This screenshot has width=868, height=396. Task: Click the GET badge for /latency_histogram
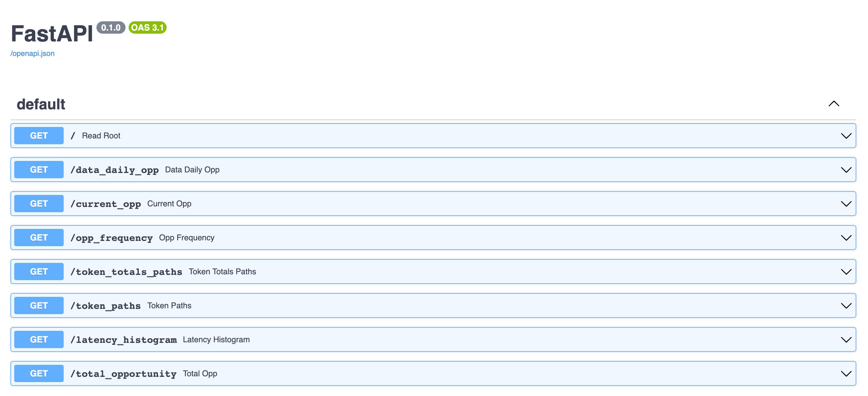(x=39, y=340)
